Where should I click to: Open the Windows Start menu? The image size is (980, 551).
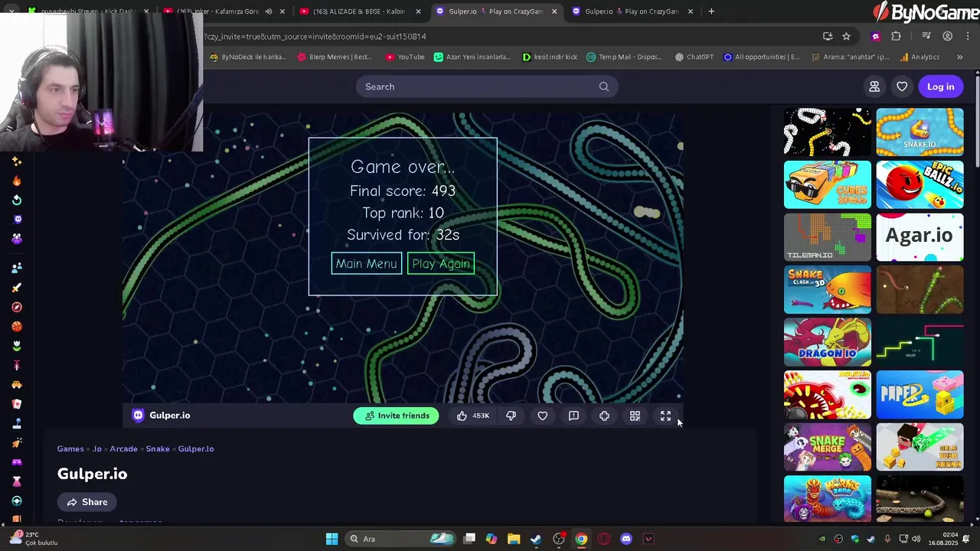click(x=332, y=539)
